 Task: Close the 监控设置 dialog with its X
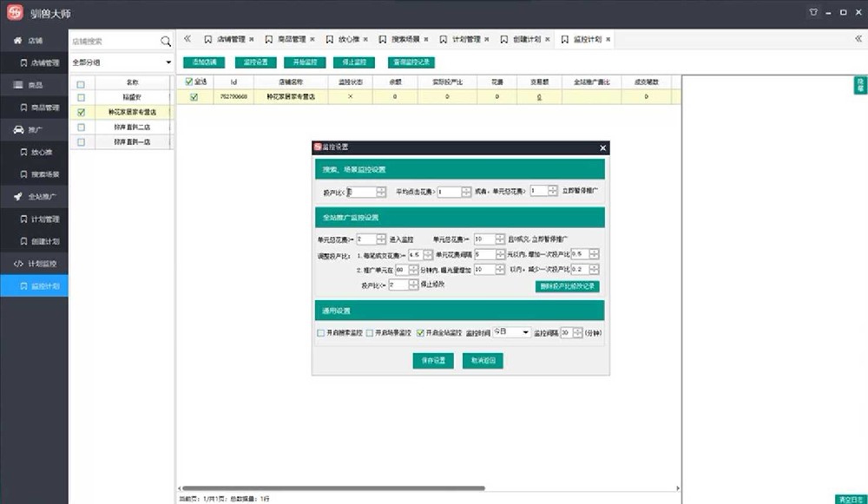pos(603,147)
